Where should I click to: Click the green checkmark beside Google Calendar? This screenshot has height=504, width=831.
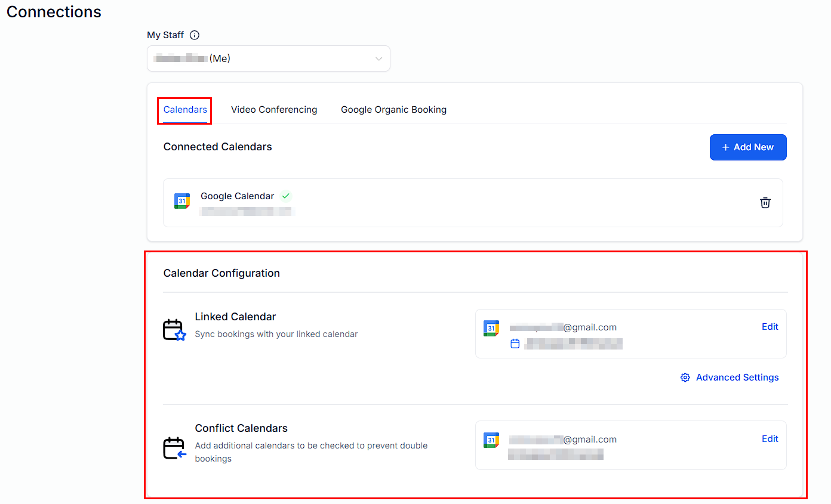286,196
